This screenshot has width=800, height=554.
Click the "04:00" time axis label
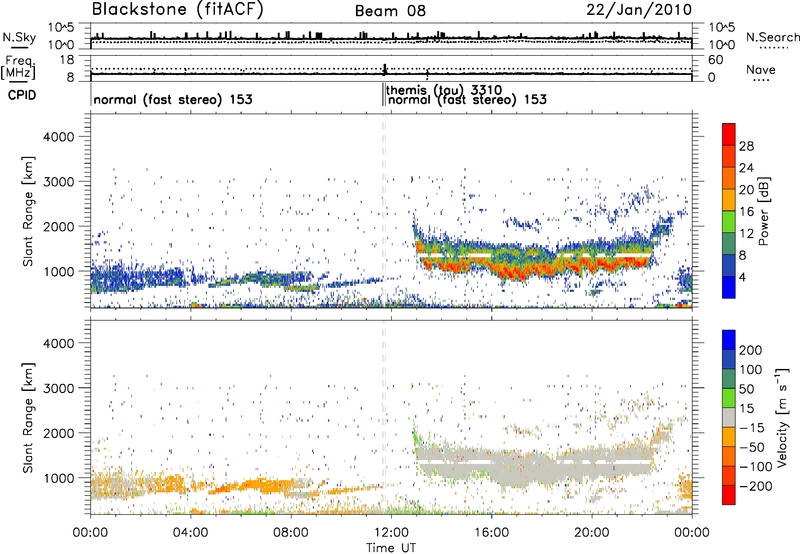(x=190, y=533)
